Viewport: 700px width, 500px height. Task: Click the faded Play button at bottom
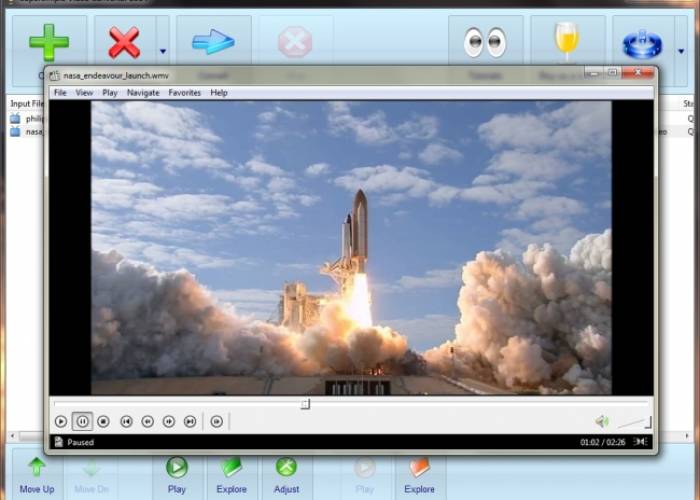pos(365,476)
